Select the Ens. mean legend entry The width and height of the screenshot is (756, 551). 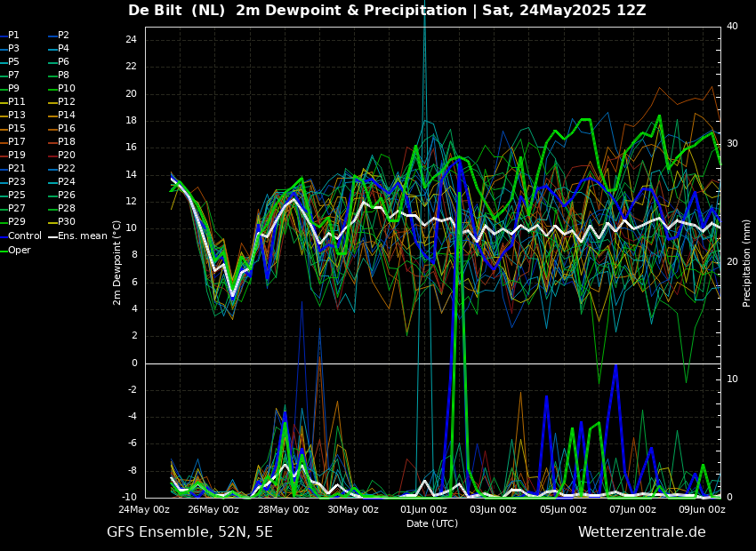(x=83, y=236)
